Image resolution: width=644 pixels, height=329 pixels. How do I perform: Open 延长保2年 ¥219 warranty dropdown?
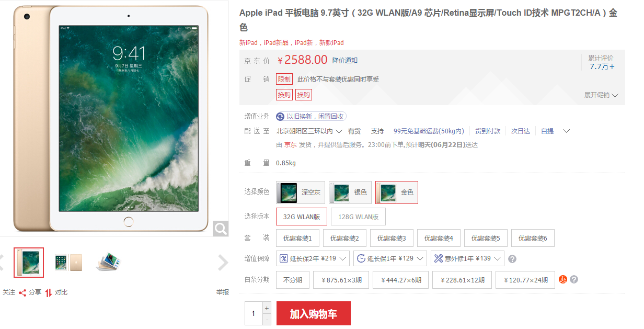[x=313, y=258]
